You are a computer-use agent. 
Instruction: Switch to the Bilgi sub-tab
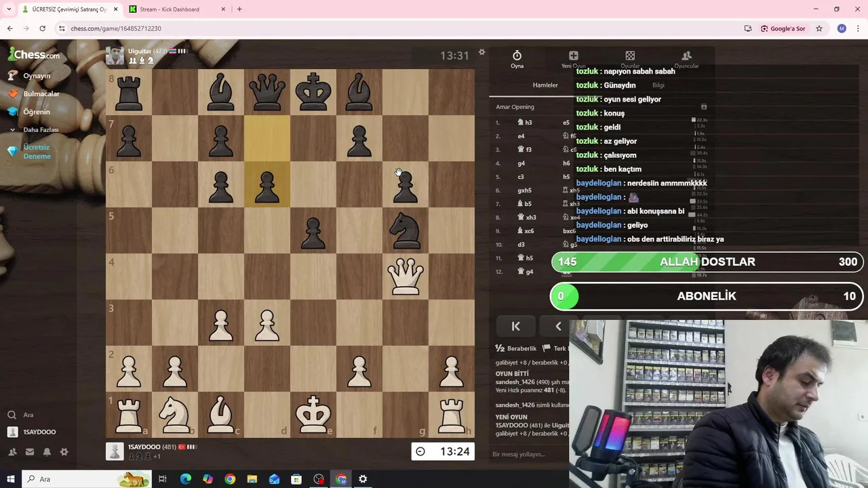point(658,85)
